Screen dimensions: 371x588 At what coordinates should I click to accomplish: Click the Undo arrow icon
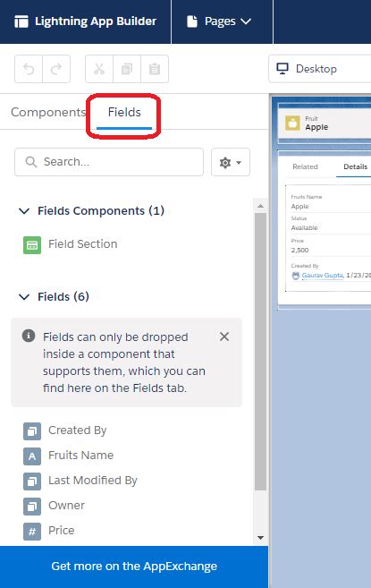29,69
